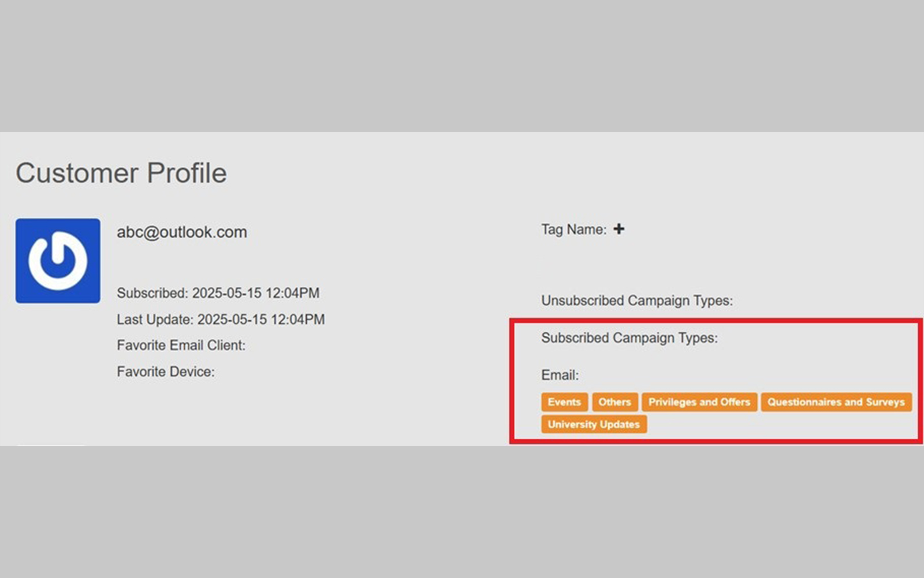Click the Email label above the tags
Viewport: 924px width, 578px height.
[560, 375]
